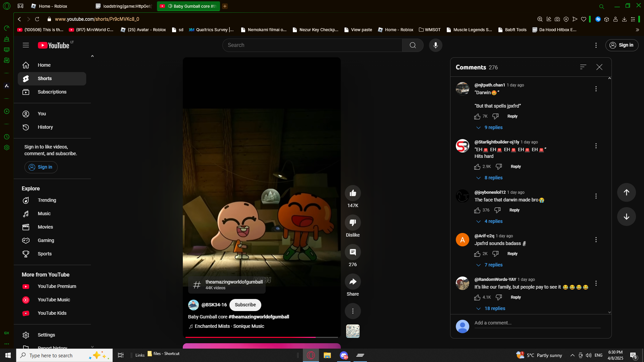Click the Dislike button on the Short
Image resolution: width=644 pixels, height=362 pixels.
coord(353,223)
